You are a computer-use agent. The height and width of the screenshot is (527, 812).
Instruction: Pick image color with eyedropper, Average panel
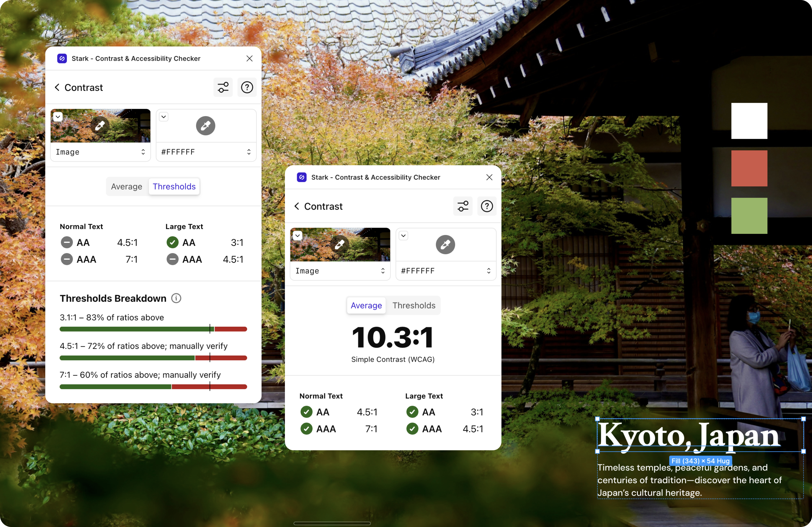[x=340, y=245]
